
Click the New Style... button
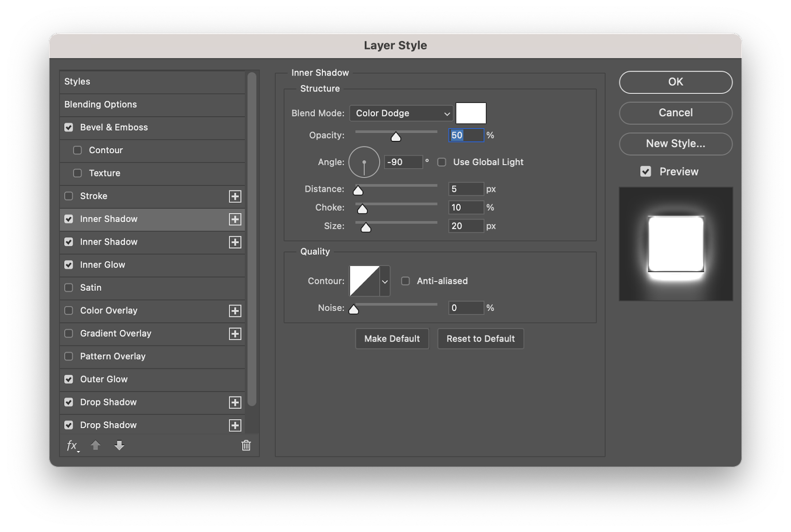(x=675, y=143)
